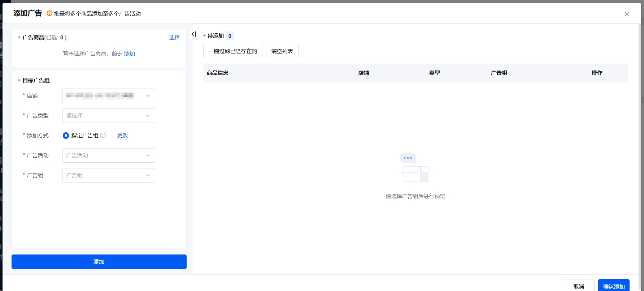The width and height of the screenshot is (644, 291).
Task: Click the 选择 link for 广告商品
Action: coord(174,38)
